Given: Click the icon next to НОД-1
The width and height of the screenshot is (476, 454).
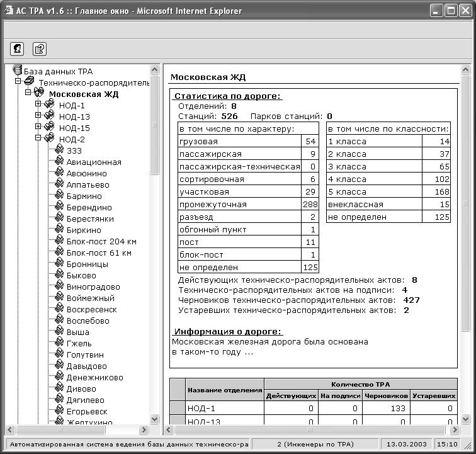Looking at the screenshot, I should pos(49,104).
